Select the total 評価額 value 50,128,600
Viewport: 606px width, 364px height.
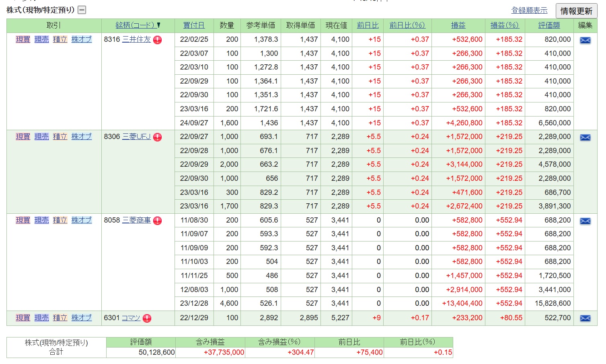141,352
